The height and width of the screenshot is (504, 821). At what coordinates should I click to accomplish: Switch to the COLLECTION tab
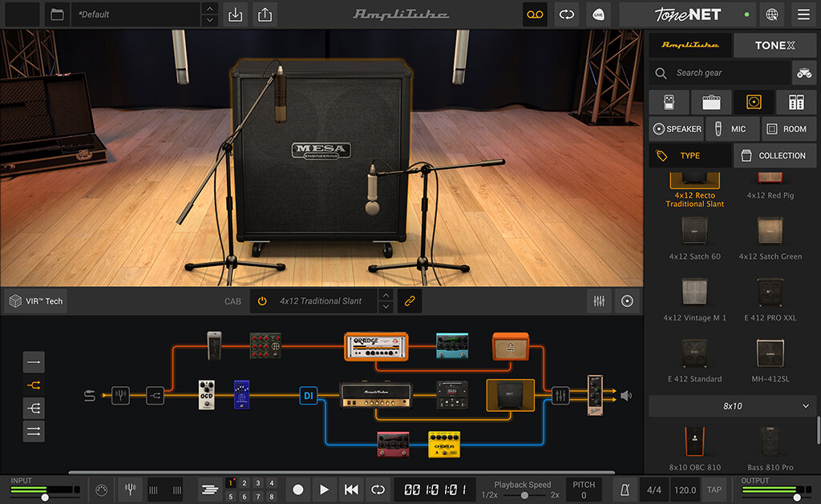[774, 155]
